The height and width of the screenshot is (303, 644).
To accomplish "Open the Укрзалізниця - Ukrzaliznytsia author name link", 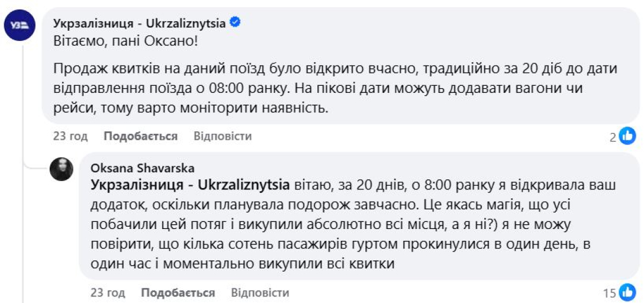I will point(139,24).
